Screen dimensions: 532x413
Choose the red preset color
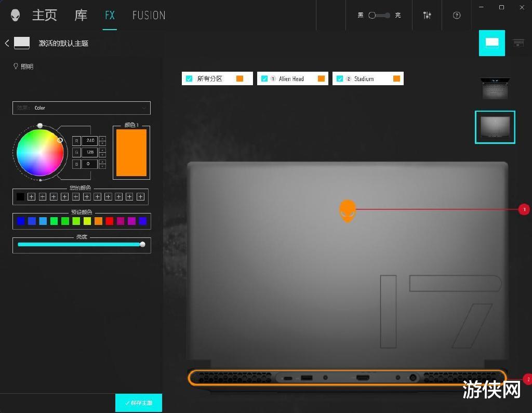pyautogui.click(x=109, y=221)
